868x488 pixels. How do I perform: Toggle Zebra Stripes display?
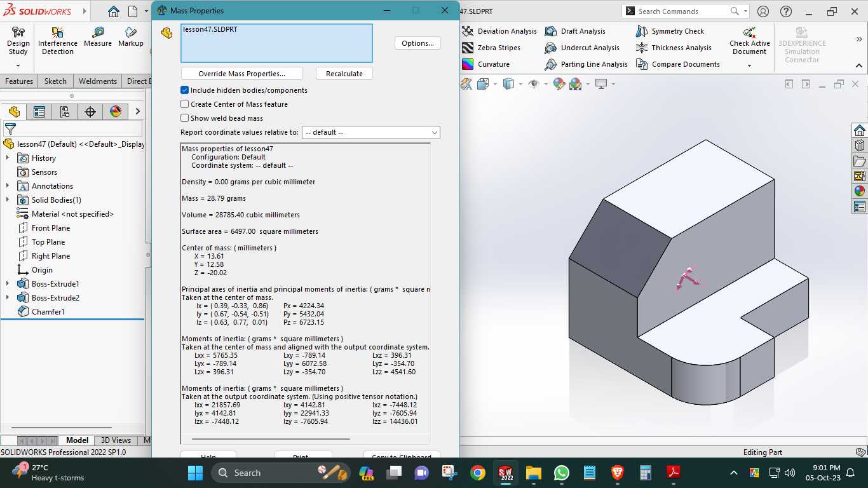[x=491, y=48]
